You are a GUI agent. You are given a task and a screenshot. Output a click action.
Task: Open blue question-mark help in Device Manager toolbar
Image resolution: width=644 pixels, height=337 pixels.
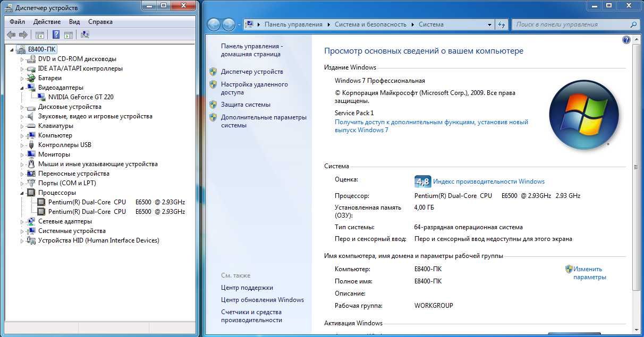pos(56,35)
